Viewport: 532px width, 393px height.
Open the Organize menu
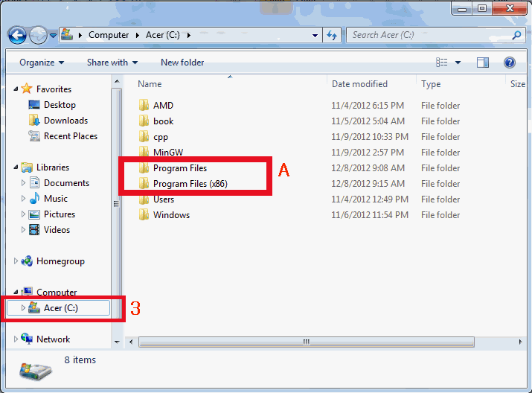[x=42, y=63]
